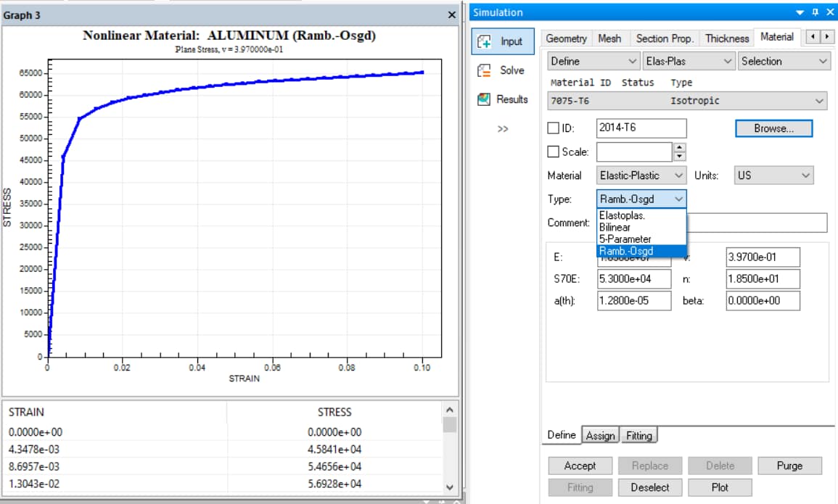Increase Scale value with up stepper

[x=679, y=148]
